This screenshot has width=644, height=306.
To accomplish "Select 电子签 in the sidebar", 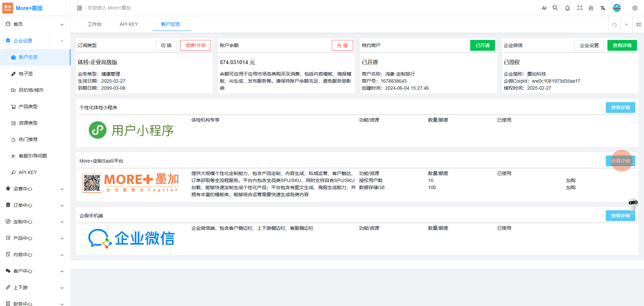I will coord(26,74).
